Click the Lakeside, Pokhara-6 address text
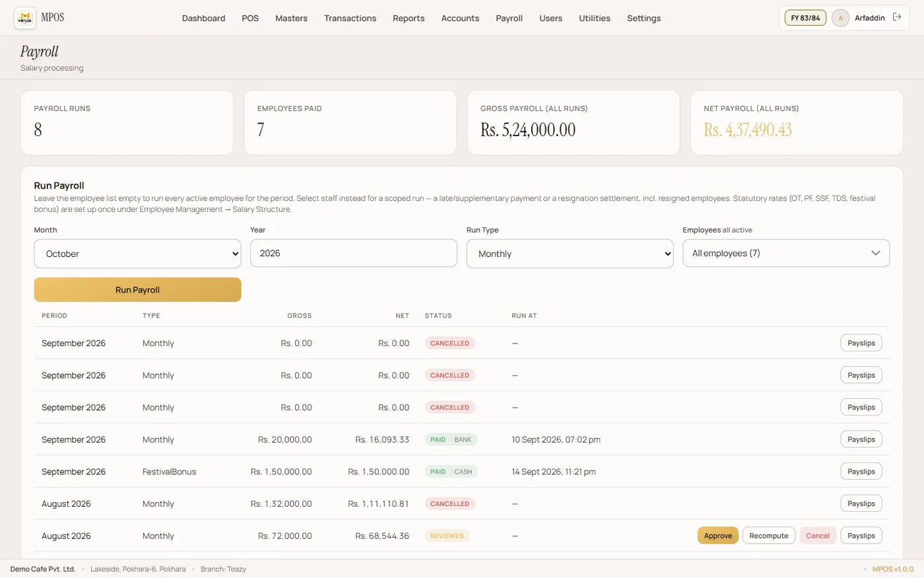This screenshot has width=924, height=578. pos(138,569)
